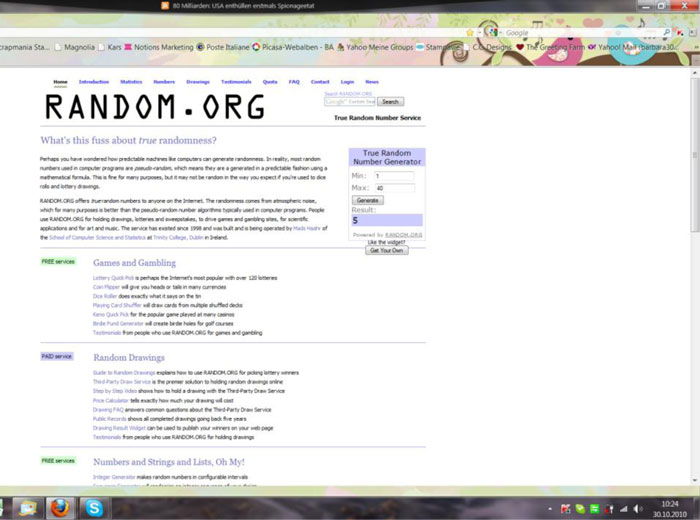Image resolution: width=700 pixels, height=520 pixels.
Task: Open the Dice Roller link
Action: coord(105,296)
